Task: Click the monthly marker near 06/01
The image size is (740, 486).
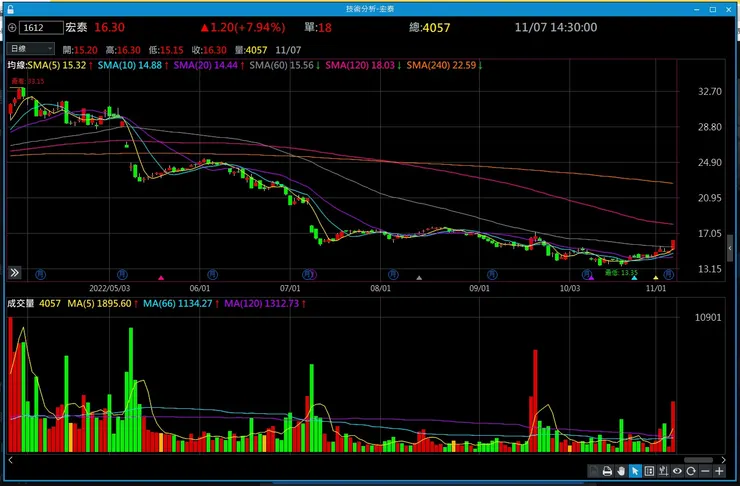Action: click(x=212, y=274)
